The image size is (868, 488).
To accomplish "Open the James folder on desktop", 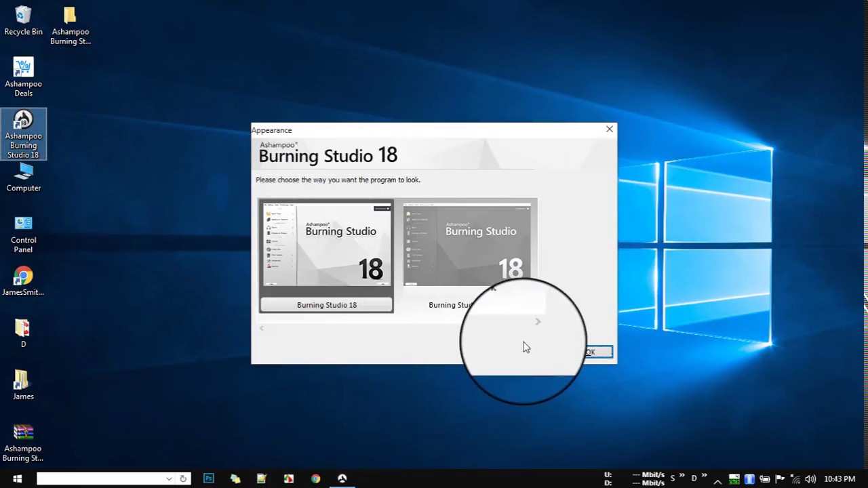I will tap(23, 385).
